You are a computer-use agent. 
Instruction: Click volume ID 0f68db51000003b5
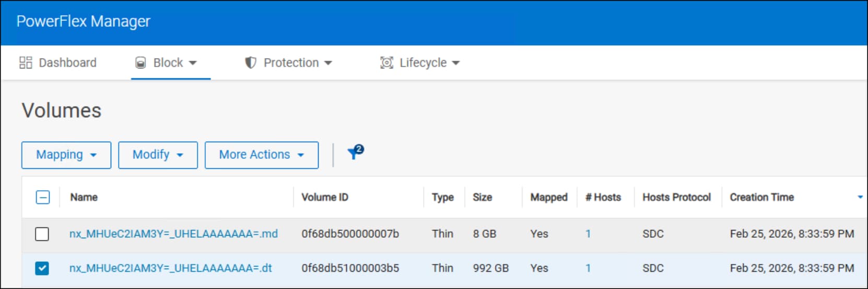click(350, 268)
